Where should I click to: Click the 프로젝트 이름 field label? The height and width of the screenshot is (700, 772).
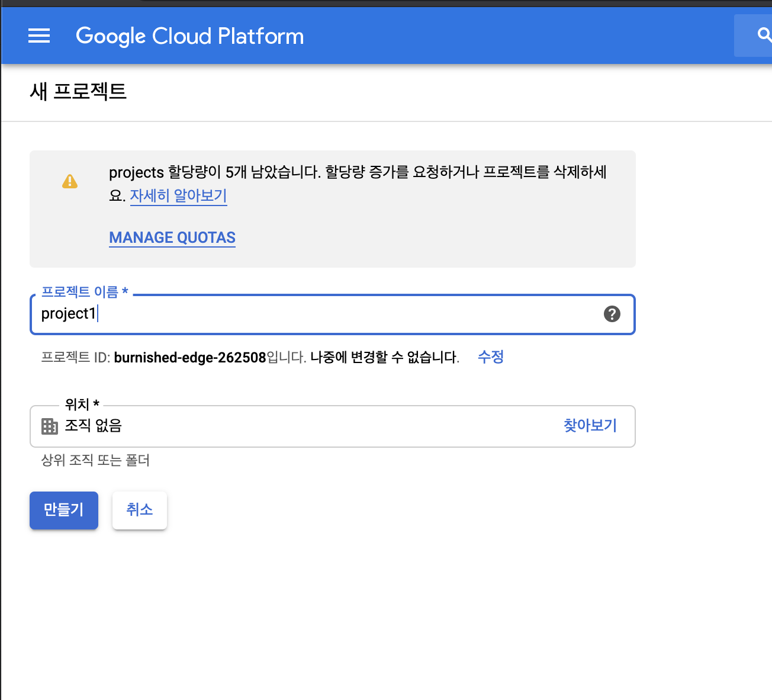coord(85,292)
